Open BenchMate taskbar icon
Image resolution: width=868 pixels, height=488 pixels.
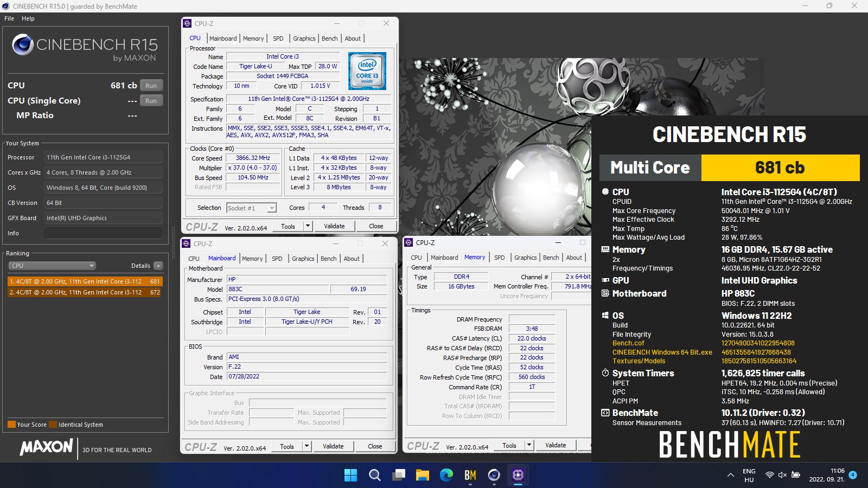pyautogui.click(x=470, y=476)
